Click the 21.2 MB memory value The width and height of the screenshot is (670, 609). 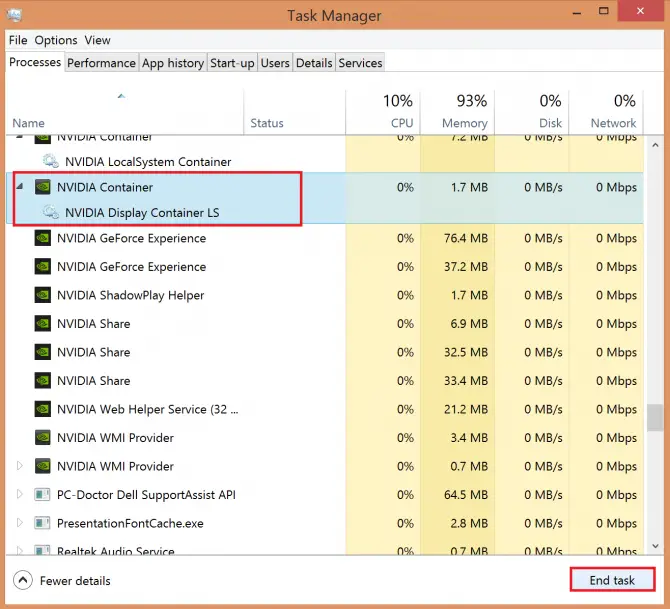(x=466, y=409)
